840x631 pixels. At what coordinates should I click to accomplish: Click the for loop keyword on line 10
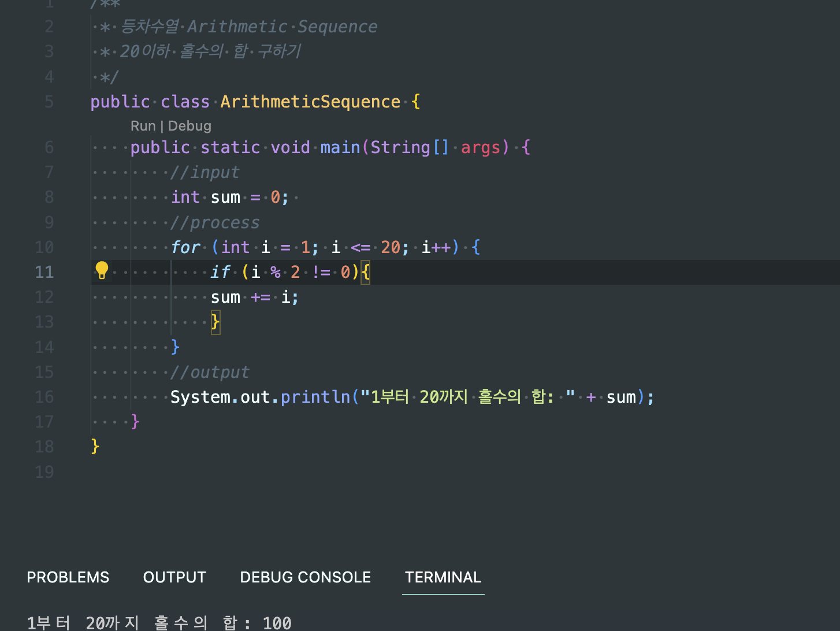185,247
